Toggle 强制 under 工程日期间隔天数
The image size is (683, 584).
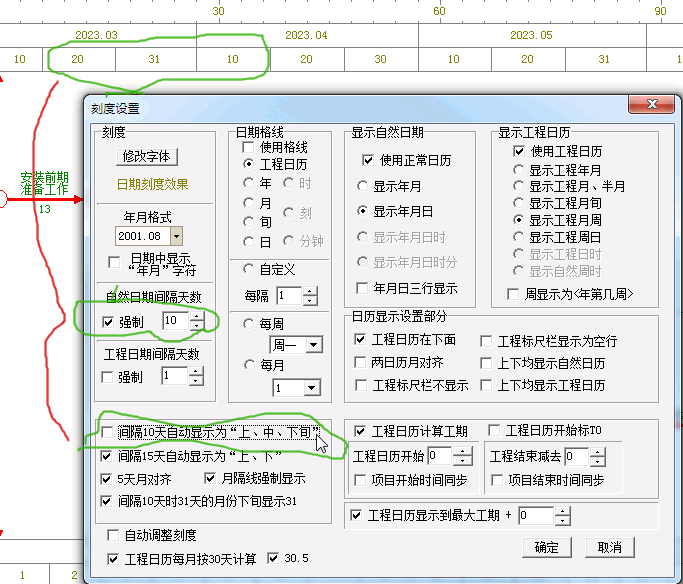(107, 377)
